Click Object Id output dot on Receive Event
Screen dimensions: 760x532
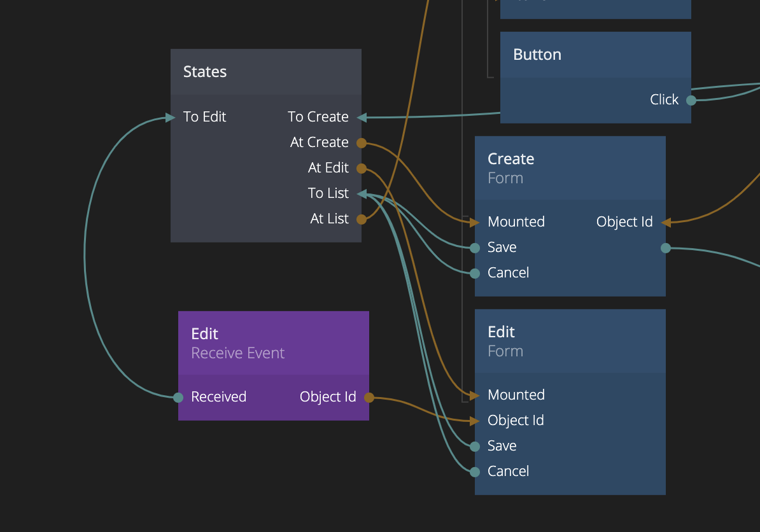(369, 398)
